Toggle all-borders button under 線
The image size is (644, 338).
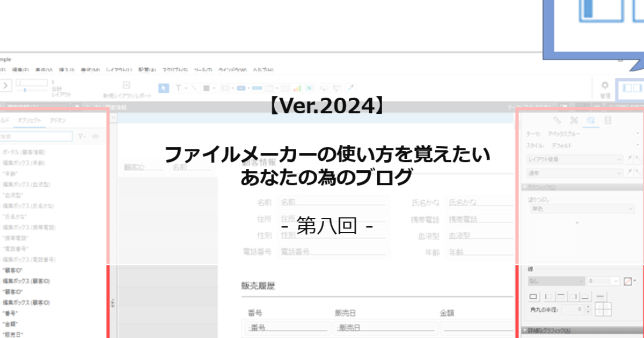tap(534, 296)
